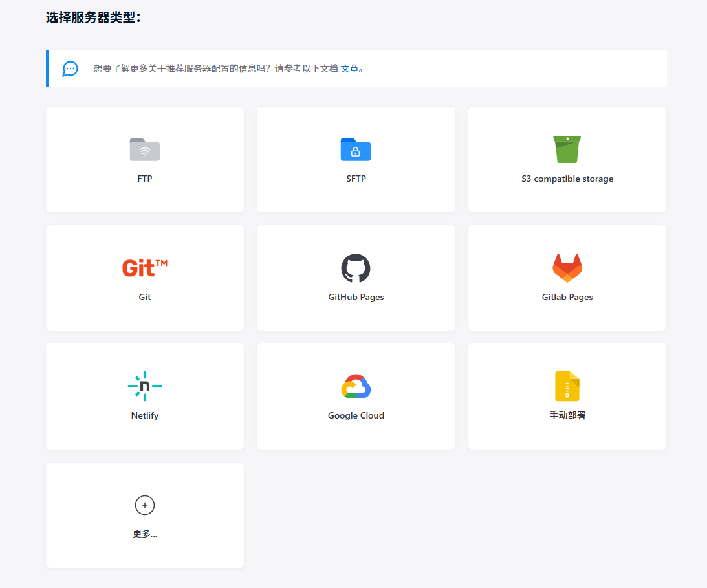The height and width of the screenshot is (588, 707).
Task: Select the blue SFTP lock folder icon
Action: click(x=356, y=149)
